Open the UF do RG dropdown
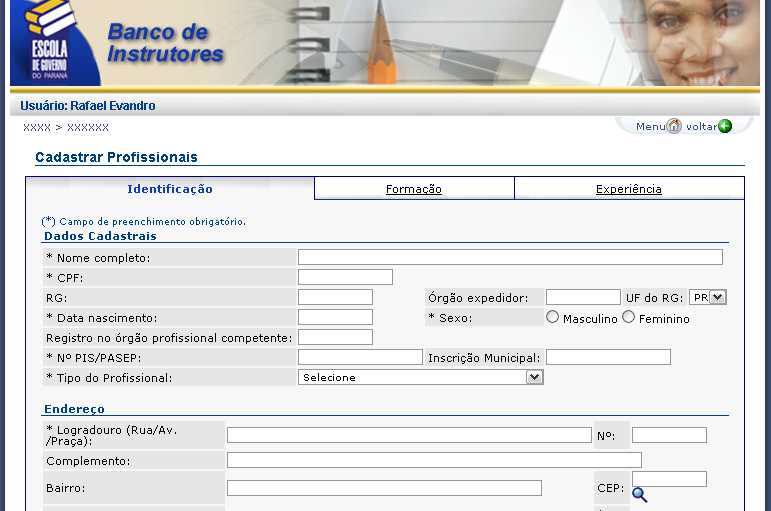 point(707,297)
